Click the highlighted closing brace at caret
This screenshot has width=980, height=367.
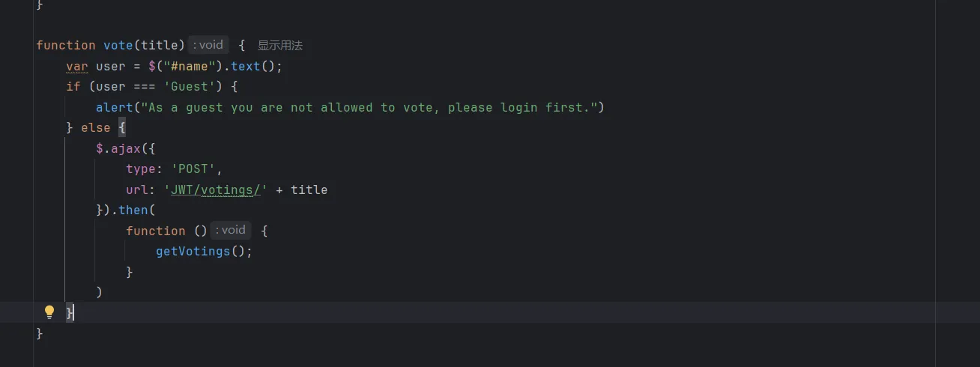pos(70,312)
